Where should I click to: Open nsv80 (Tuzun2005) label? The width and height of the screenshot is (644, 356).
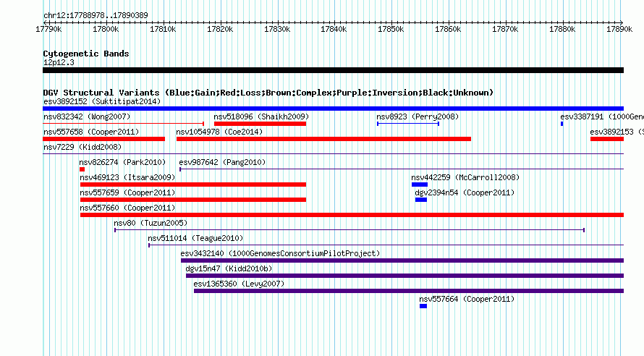[151, 223]
